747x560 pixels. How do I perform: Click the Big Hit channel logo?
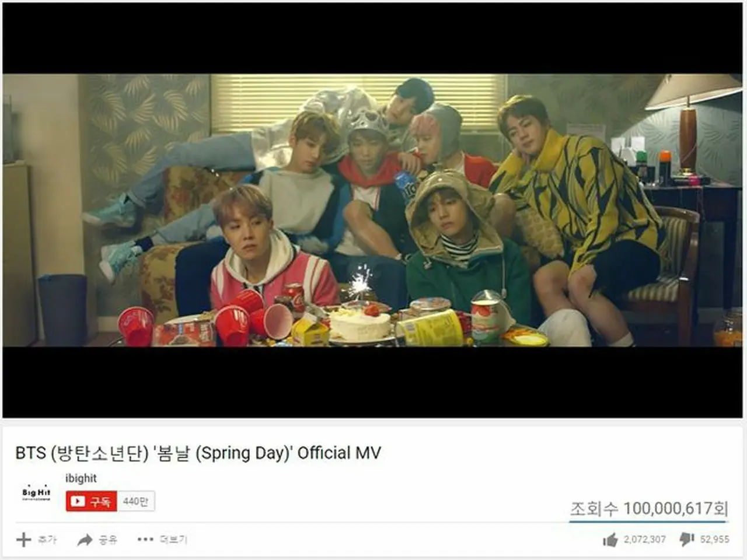click(x=36, y=494)
